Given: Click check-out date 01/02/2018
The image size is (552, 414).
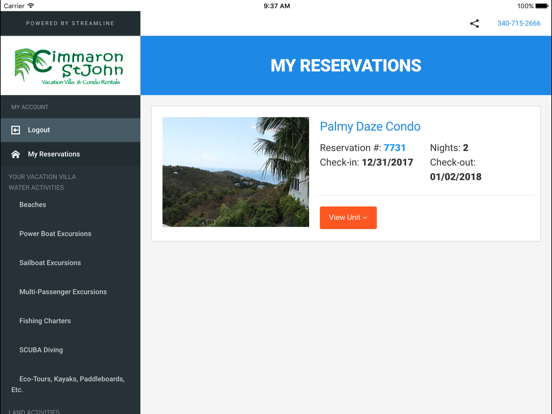Looking at the screenshot, I should 456,177.
